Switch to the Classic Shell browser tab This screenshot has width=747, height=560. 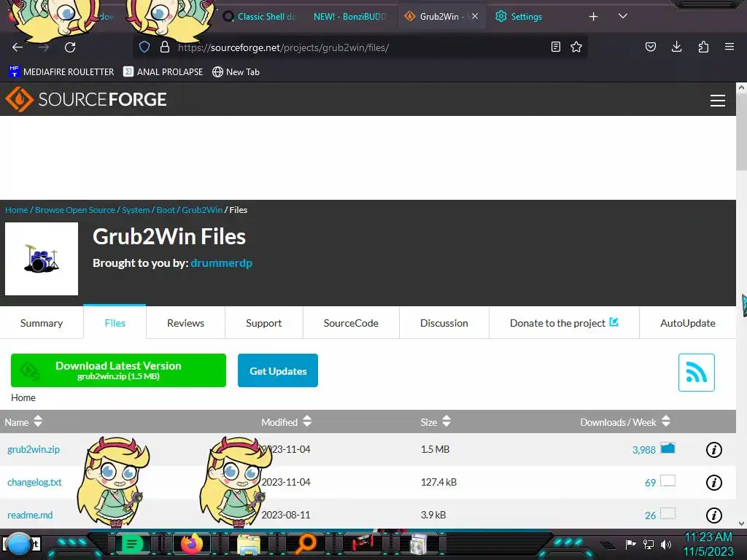(260, 17)
